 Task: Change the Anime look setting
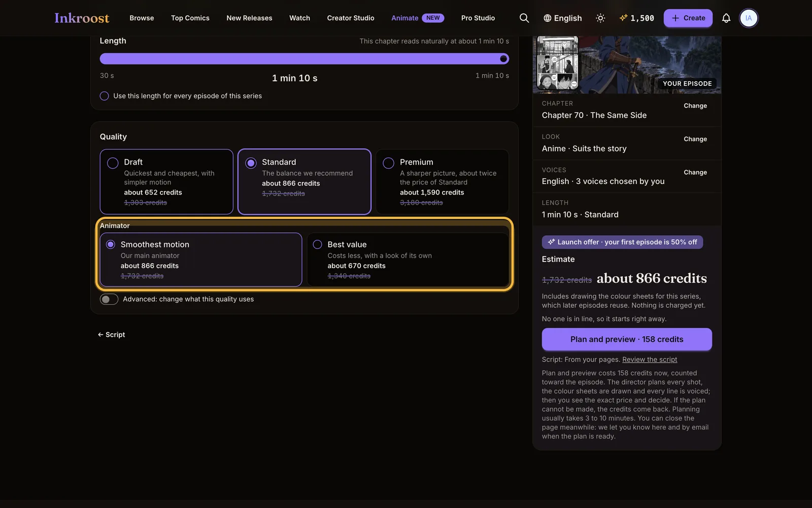[x=695, y=139]
